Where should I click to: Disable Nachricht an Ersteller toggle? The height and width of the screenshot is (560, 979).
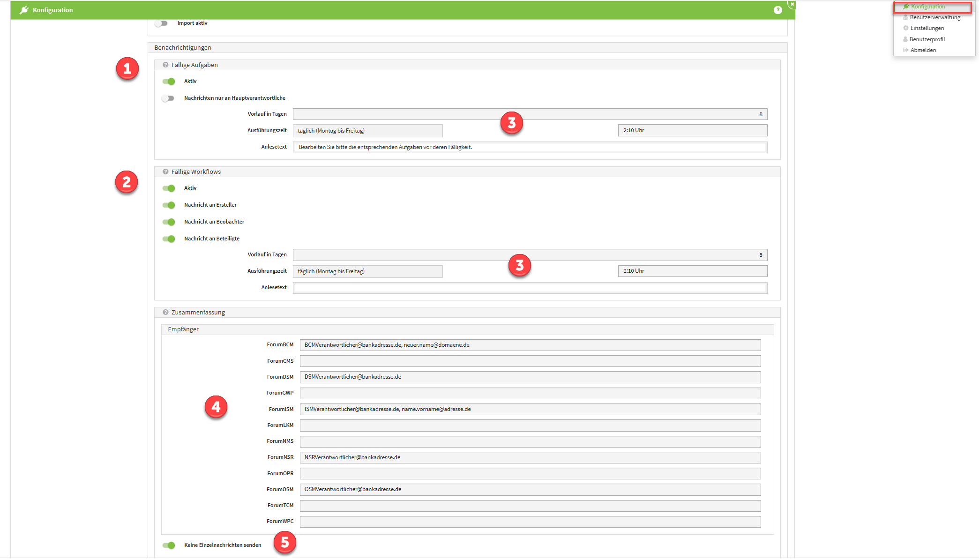pyautogui.click(x=169, y=205)
